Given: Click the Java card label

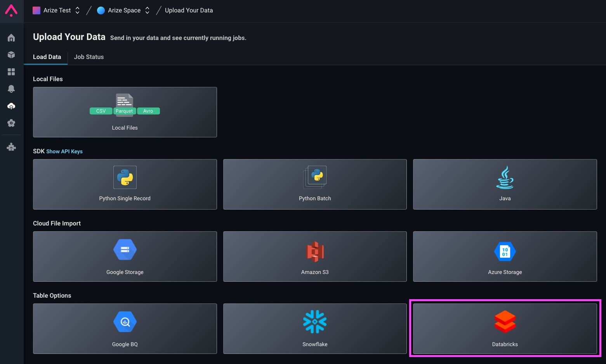Looking at the screenshot, I should pyautogui.click(x=505, y=198).
